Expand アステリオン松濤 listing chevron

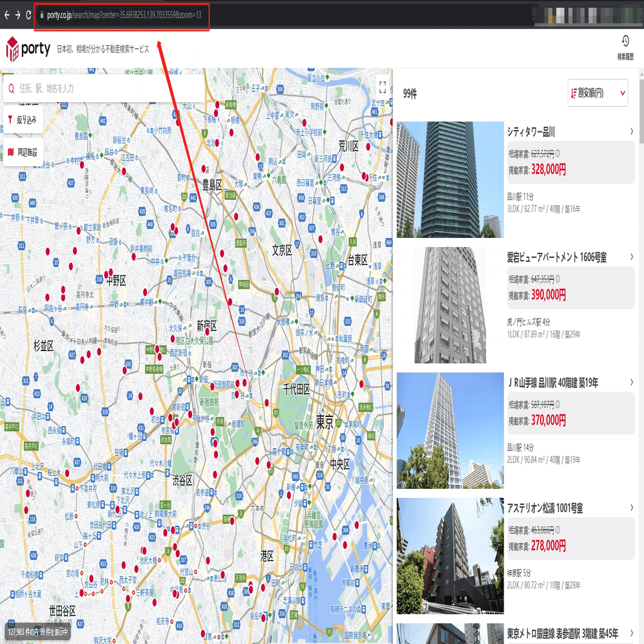pyautogui.click(x=632, y=508)
